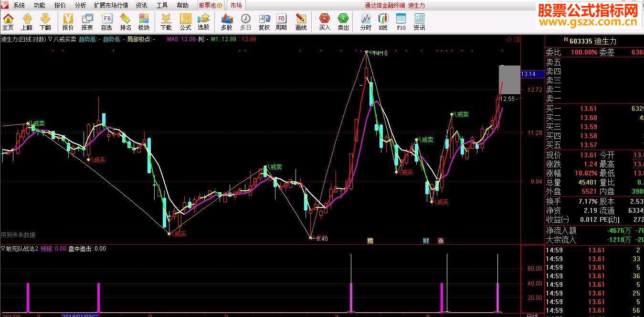Open the 排名 ranking icon

point(126,22)
